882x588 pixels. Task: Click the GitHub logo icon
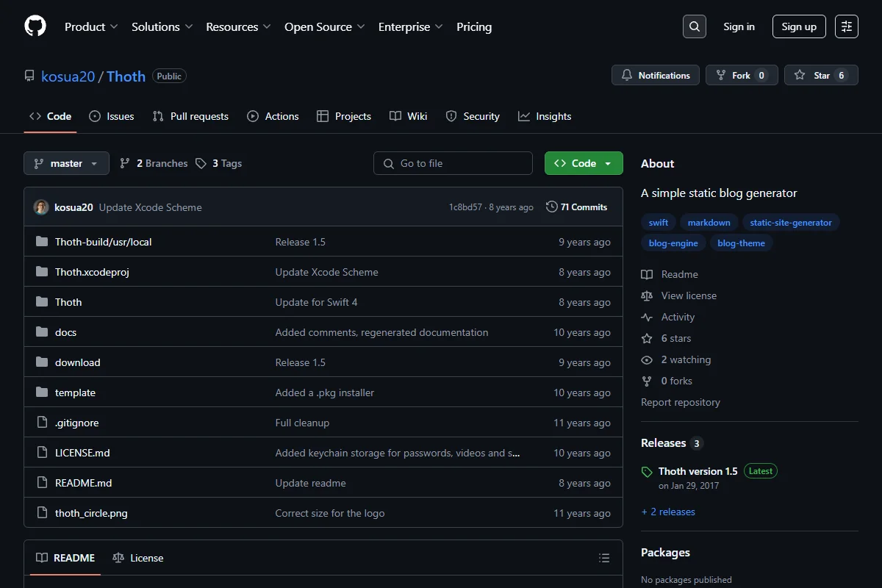[35, 26]
